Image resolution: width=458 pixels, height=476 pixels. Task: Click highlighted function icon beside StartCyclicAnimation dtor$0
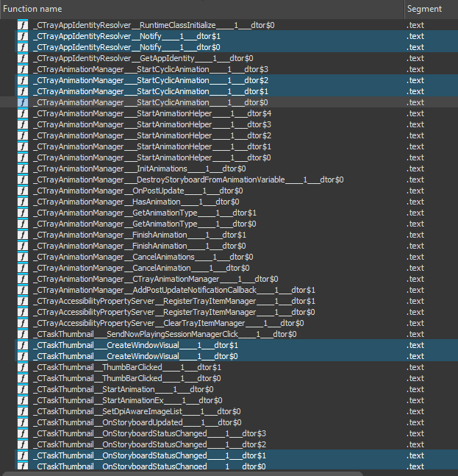23,102
